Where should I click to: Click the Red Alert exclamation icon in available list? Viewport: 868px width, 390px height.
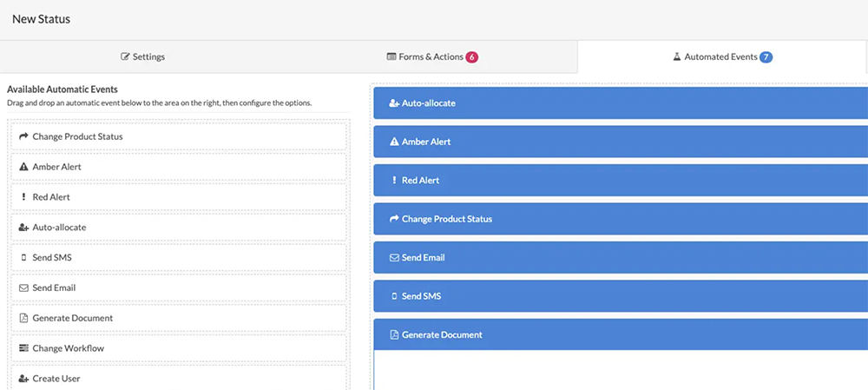pyautogui.click(x=23, y=196)
